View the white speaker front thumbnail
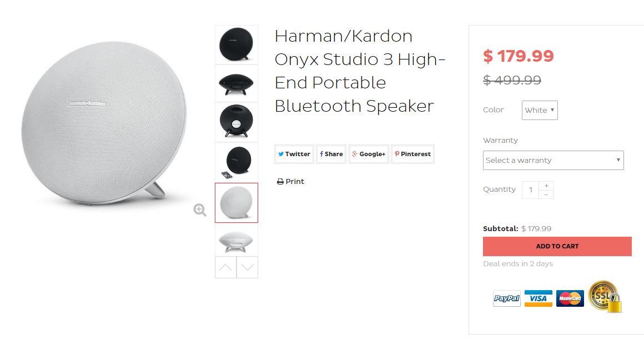 (x=237, y=202)
